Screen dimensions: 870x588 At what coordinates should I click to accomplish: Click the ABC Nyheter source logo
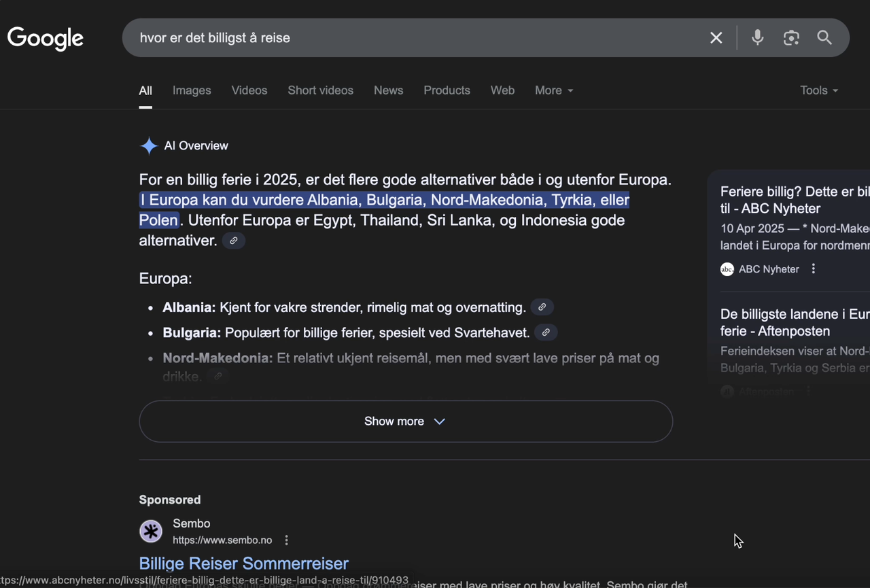click(x=727, y=269)
